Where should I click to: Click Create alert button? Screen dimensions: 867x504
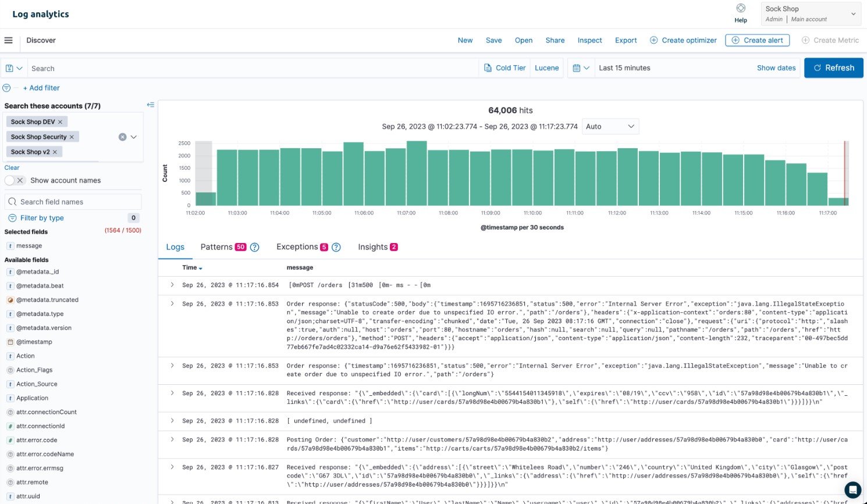[x=757, y=40]
